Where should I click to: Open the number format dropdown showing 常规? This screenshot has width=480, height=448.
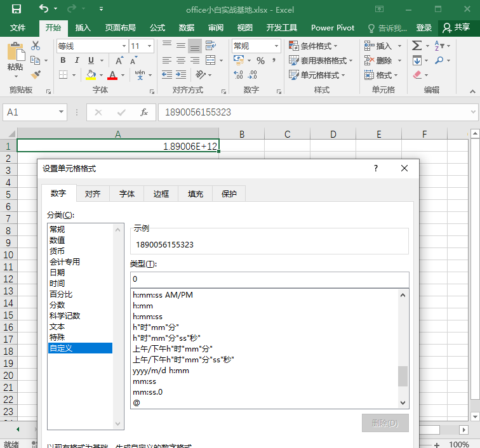[276, 46]
